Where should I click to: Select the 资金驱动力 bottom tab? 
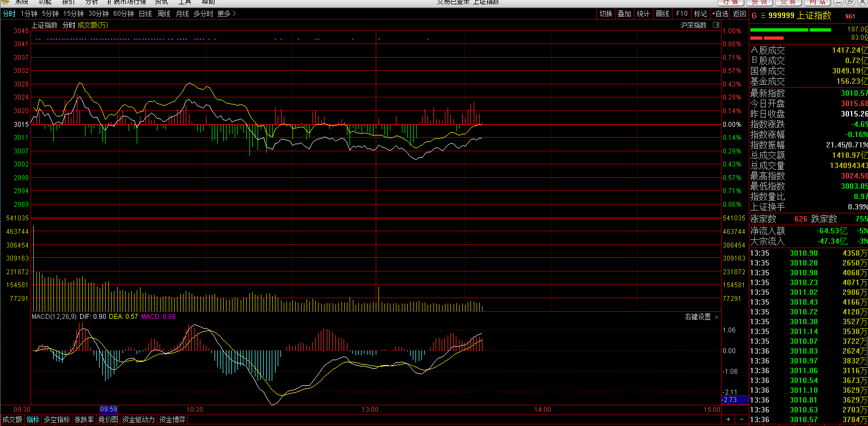pyautogui.click(x=138, y=419)
